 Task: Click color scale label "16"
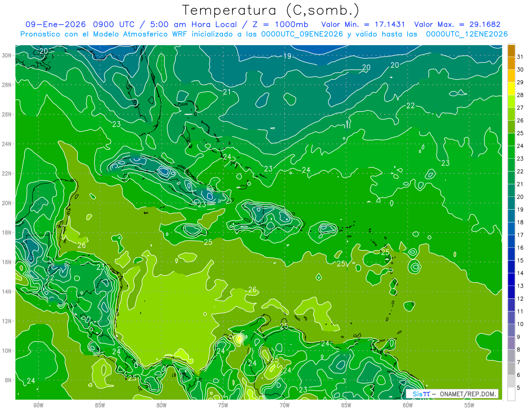click(520, 248)
